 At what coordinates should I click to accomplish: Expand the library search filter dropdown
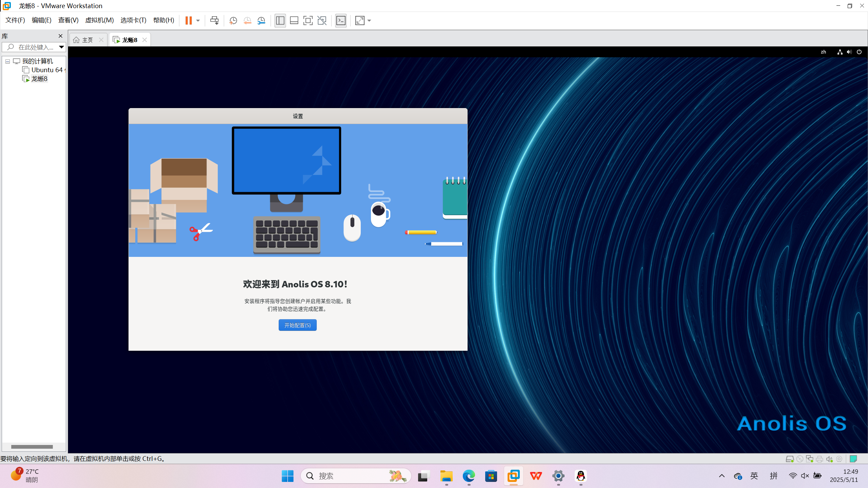[x=61, y=47]
